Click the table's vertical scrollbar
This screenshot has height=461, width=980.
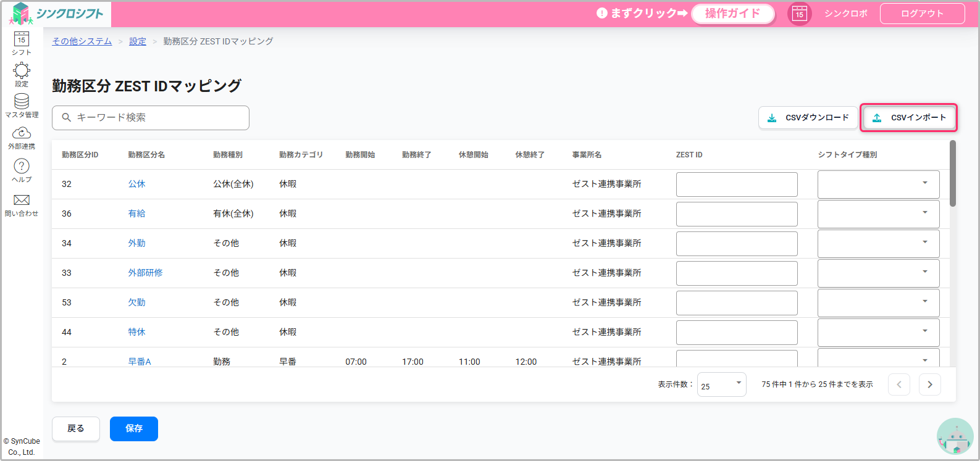952,173
